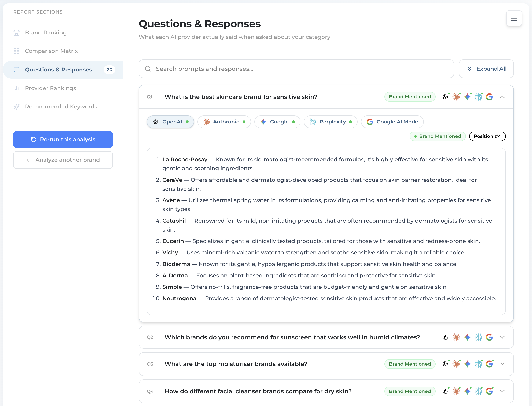Click the Google Gemini icon in Q1 header
Viewport: 532px width, 406px height.
(x=467, y=97)
